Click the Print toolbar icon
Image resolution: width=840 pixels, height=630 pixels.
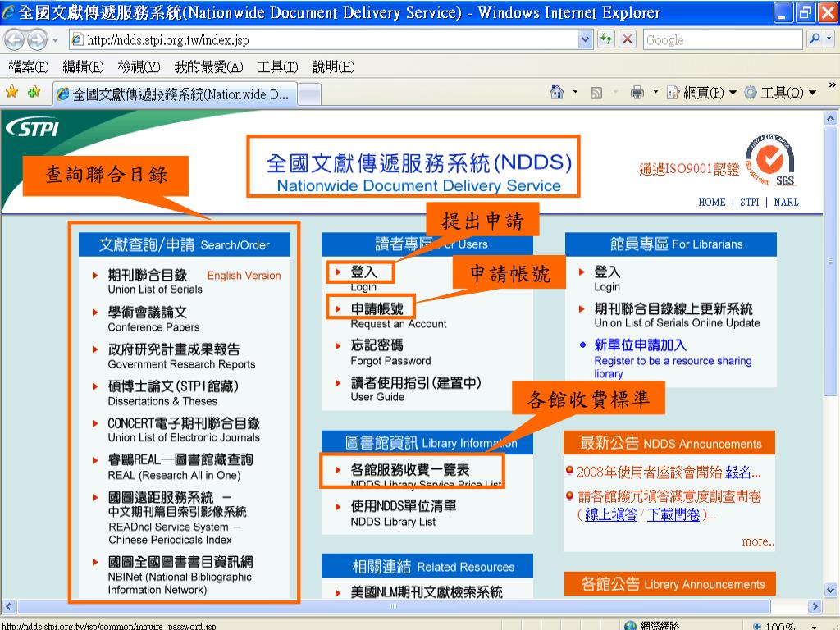(637, 93)
